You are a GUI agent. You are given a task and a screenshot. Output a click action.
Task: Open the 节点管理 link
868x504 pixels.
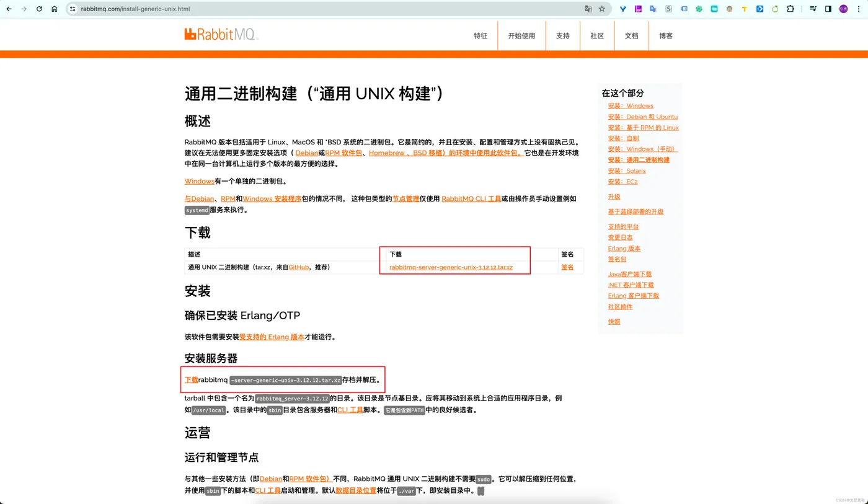(x=405, y=198)
